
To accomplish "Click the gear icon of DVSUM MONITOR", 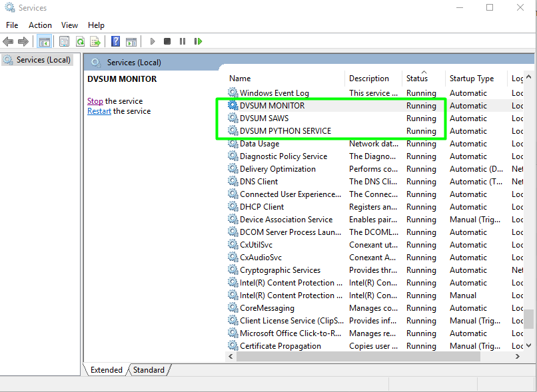I will [233, 105].
